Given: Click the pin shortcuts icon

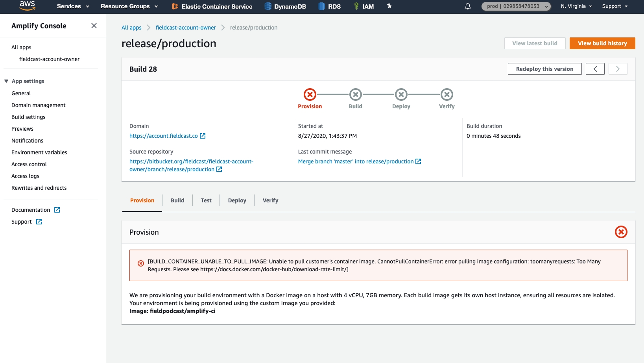Looking at the screenshot, I should pos(389,6).
